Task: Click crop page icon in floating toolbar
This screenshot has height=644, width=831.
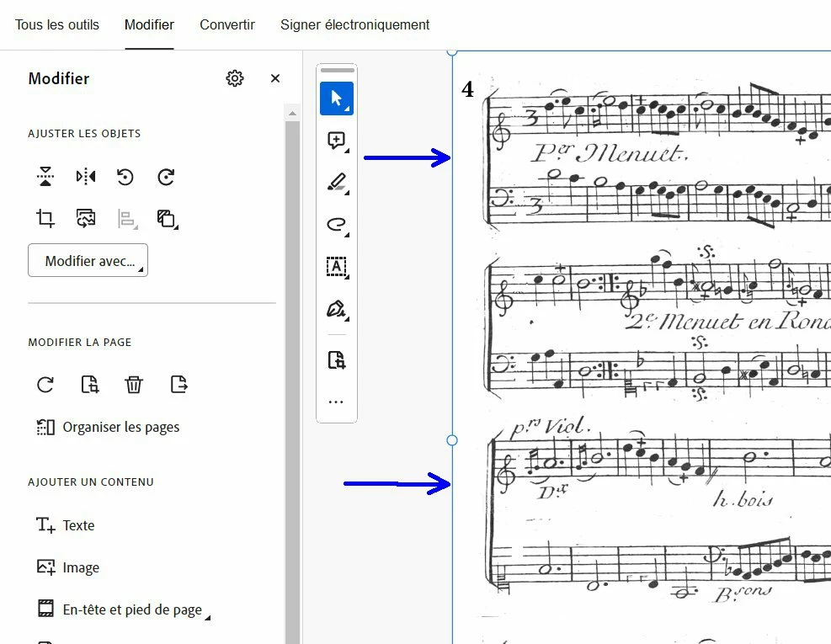Action: 337,360
